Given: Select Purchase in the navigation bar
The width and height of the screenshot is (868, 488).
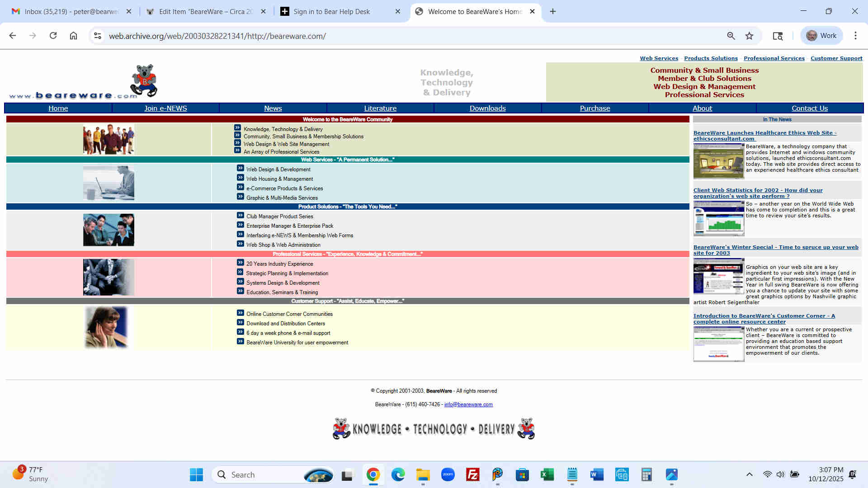Looking at the screenshot, I should click(595, 108).
